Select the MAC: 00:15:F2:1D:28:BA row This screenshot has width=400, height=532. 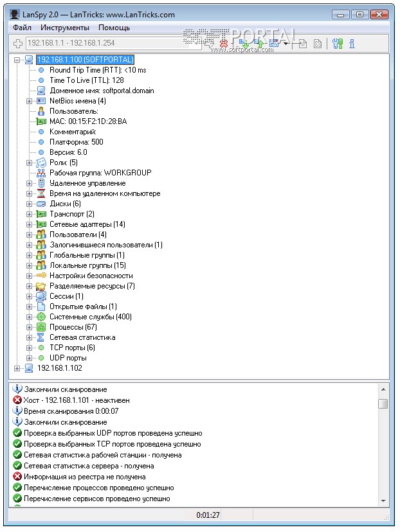(x=88, y=121)
